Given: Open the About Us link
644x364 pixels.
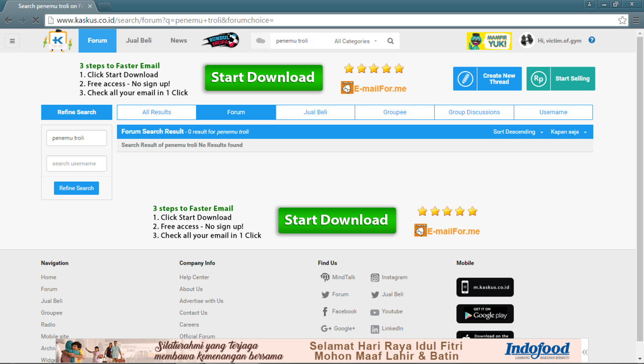Looking at the screenshot, I should point(191,289).
